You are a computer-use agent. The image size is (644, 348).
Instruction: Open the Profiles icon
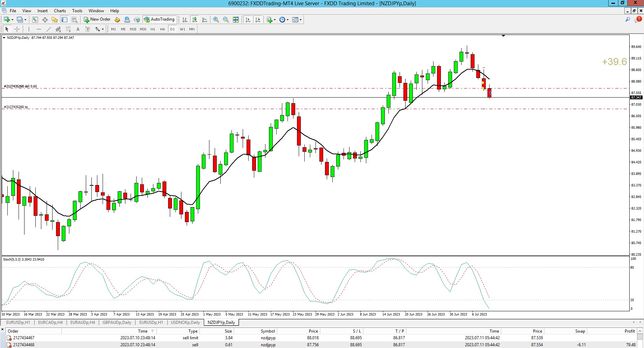point(20,20)
